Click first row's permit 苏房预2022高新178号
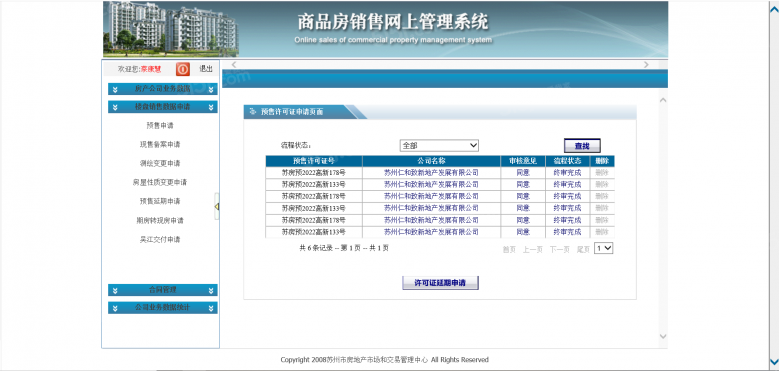779x371 pixels. click(x=313, y=172)
